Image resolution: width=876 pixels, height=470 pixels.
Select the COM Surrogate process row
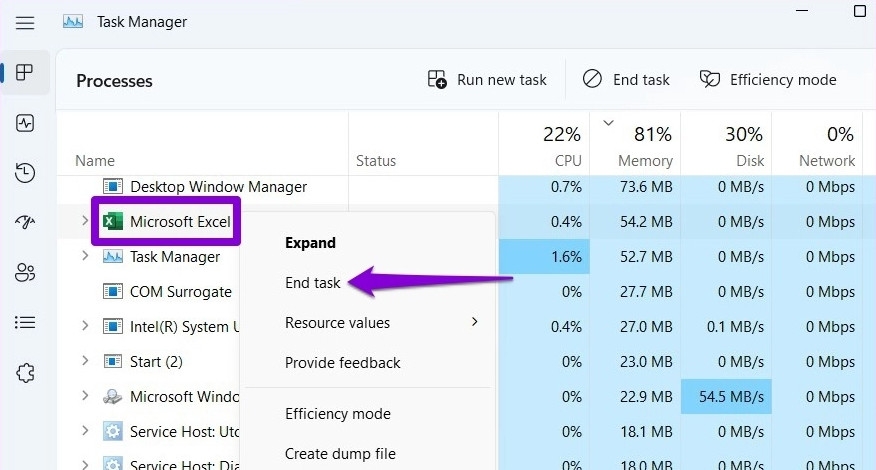pyautogui.click(x=180, y=292)
